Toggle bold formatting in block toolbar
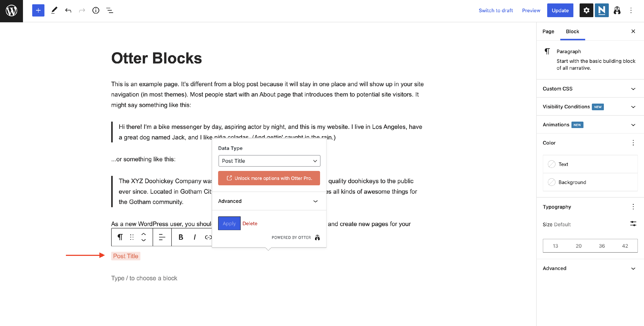644x326 pixels. tap(181, 237)
